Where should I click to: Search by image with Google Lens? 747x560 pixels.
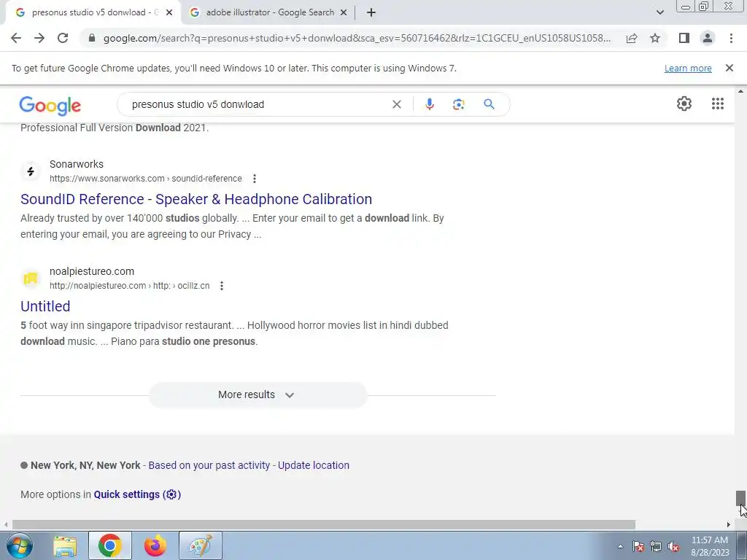458,104
